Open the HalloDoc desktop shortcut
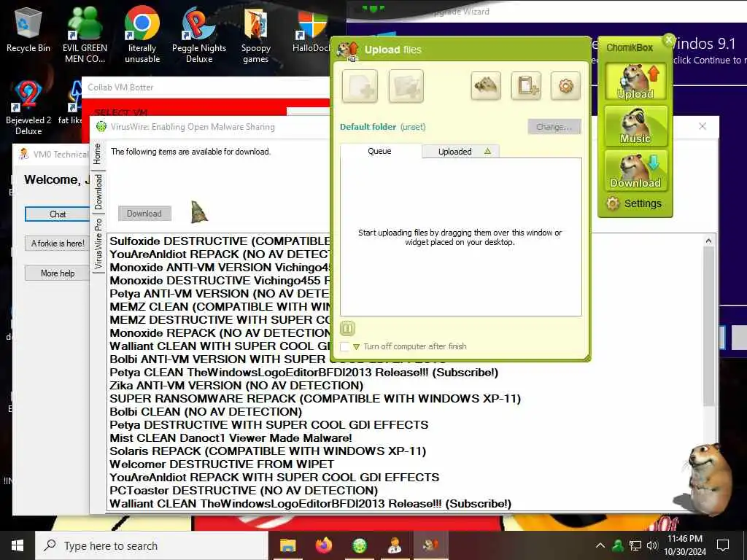The image size is (747, 560). pos(312,31)
